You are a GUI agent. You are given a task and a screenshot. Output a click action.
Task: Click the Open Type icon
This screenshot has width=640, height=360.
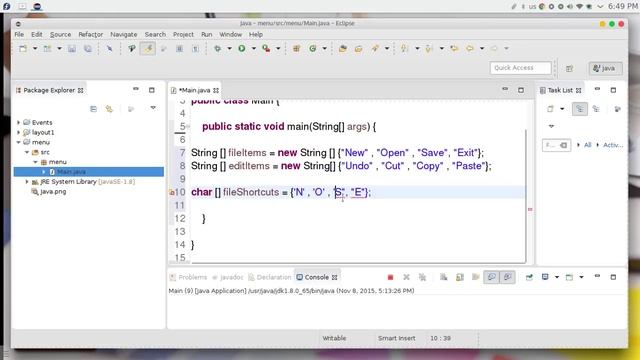(x=343, y=49)
